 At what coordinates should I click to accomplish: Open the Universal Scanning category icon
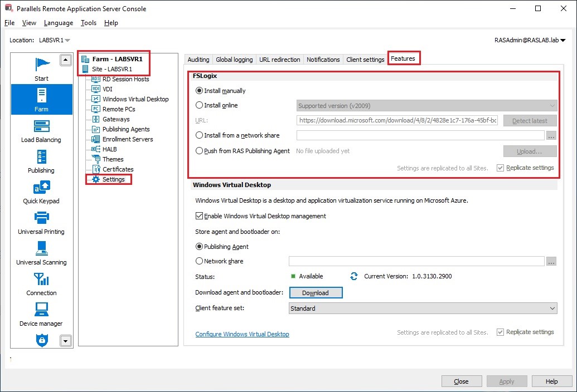pos(42,248)
